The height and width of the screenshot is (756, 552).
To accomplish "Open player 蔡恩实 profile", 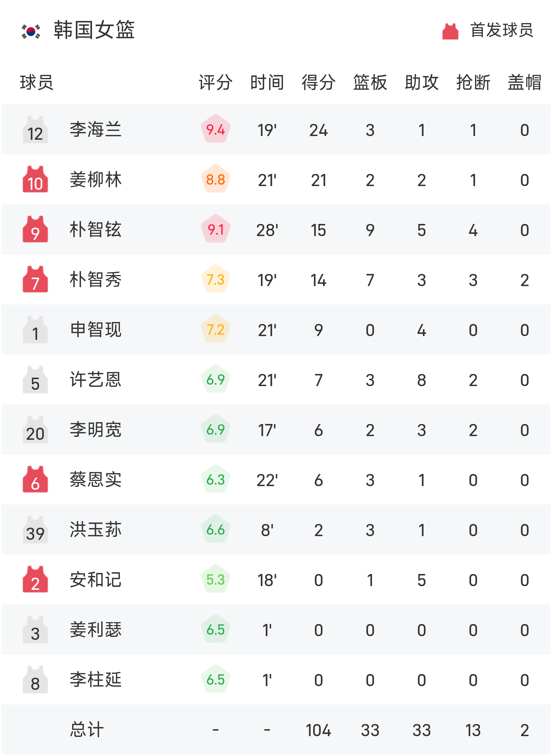I will pyautogui.click(x=96, y=479).
